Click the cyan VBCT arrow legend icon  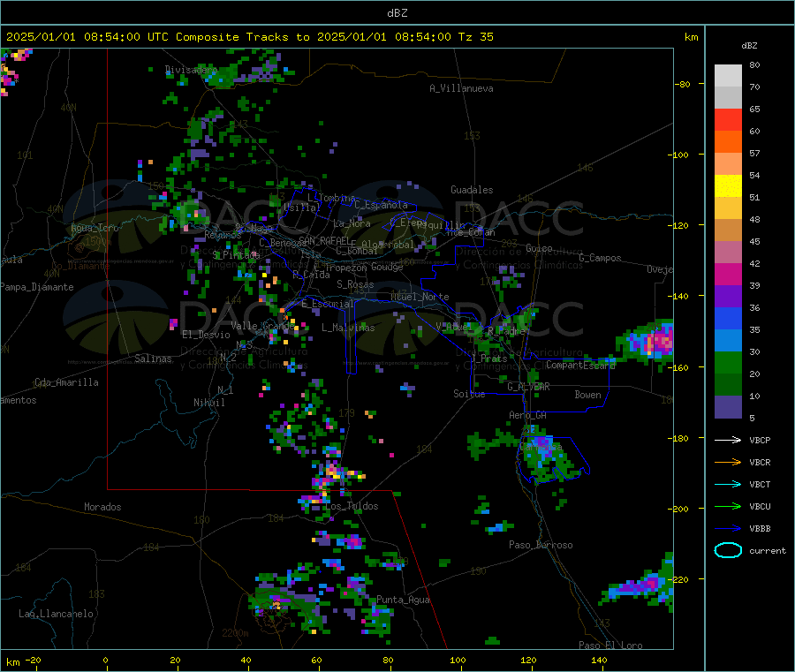pyautogui.click(x=728, y=484)
